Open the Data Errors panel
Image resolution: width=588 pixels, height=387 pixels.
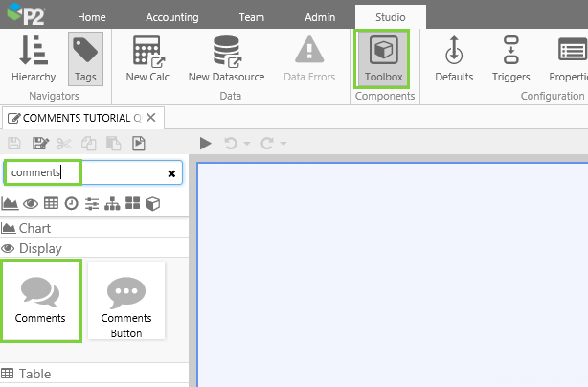click(309, 58)
